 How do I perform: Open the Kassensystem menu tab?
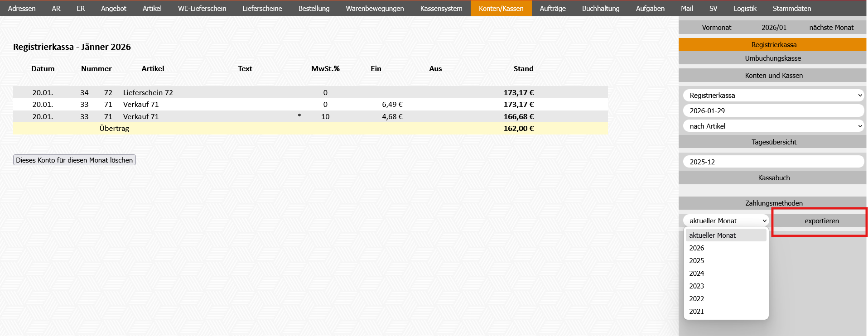point(441,8)
